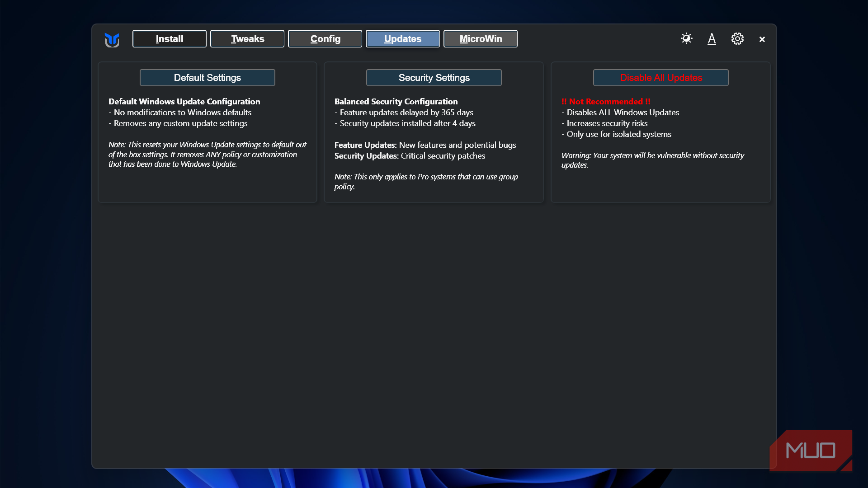
Task: Switch to the Install tab
Action: (170, 39)
